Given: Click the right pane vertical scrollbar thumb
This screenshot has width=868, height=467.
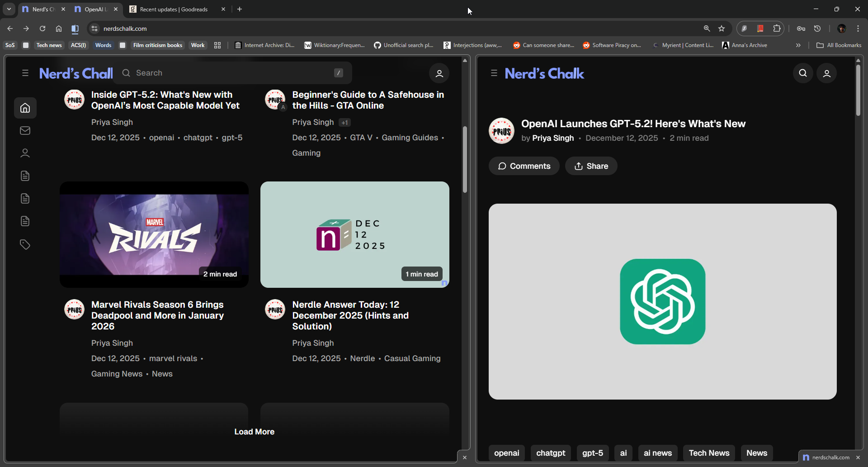Looking at the screenshot, I should (858, 91).
